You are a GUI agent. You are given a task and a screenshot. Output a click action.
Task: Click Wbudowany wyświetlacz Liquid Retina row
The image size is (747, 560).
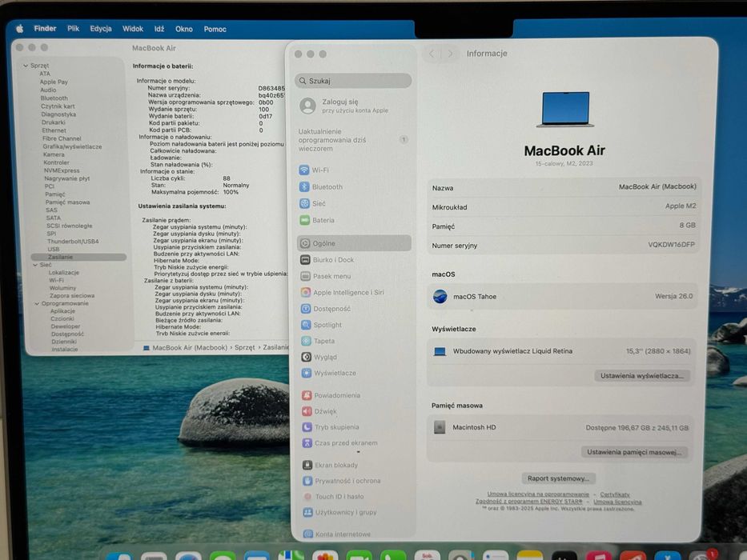point(562,351)
